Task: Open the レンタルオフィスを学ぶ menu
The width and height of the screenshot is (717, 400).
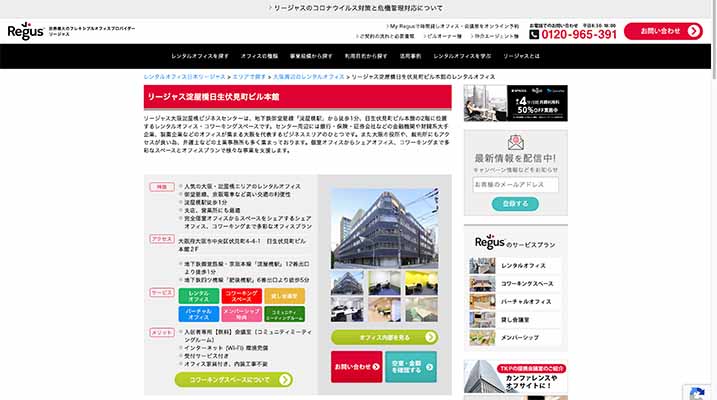Action: click(x=462, y=56)
